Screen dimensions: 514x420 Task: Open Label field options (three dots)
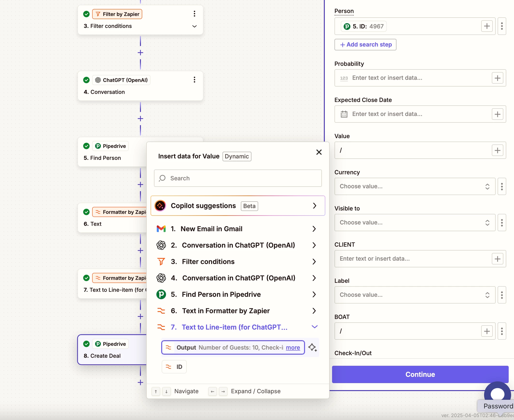[x=502, y=295]
